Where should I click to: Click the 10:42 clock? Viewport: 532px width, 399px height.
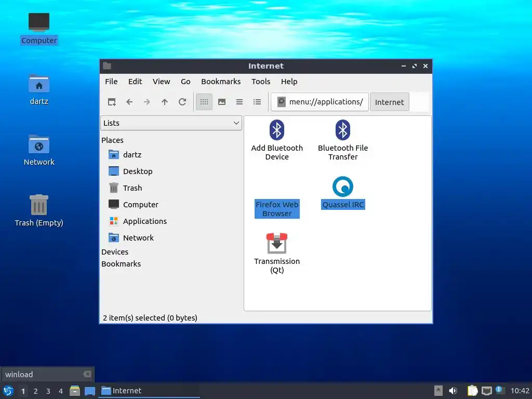click(520, 391)
